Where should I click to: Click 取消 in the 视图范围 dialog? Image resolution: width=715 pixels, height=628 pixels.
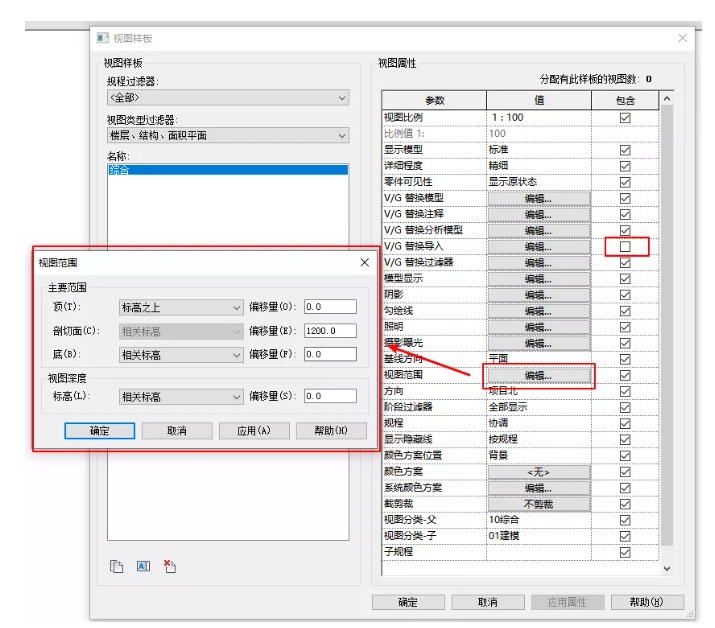(x=177, y=431)
